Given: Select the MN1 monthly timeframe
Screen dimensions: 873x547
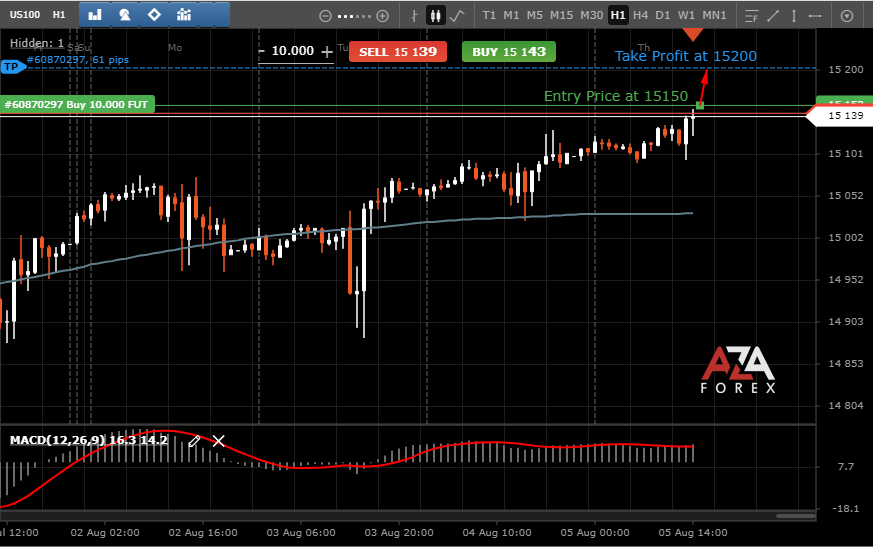Looking at the screenshot, I should tap(714, 15).
